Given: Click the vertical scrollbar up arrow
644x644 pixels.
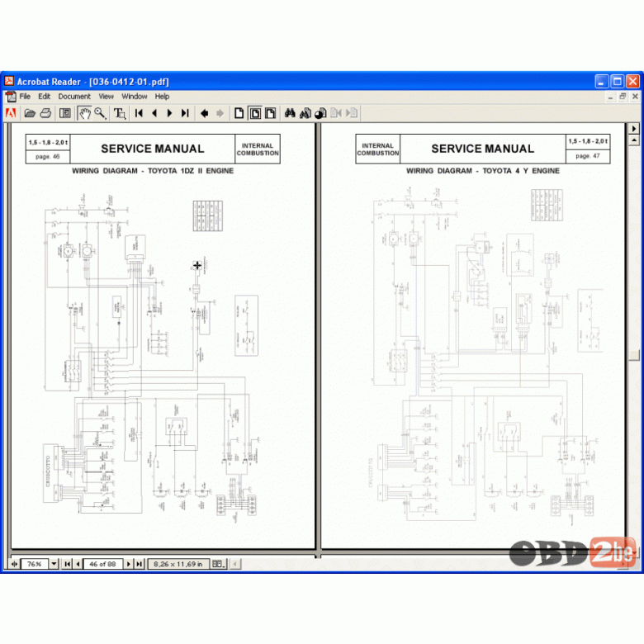Looking at the screenshot, I should pyautogui.click(x=634, y=140).
